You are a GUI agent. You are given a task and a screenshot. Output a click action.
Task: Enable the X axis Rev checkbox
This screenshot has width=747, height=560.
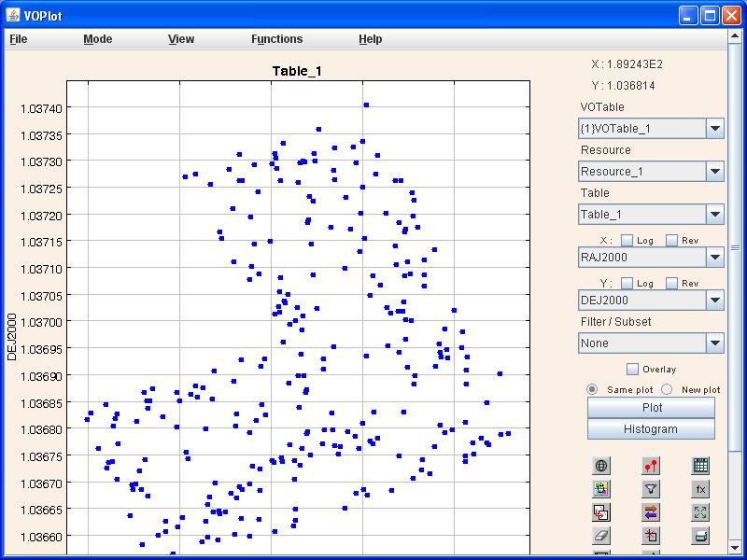tap(671, 240)
